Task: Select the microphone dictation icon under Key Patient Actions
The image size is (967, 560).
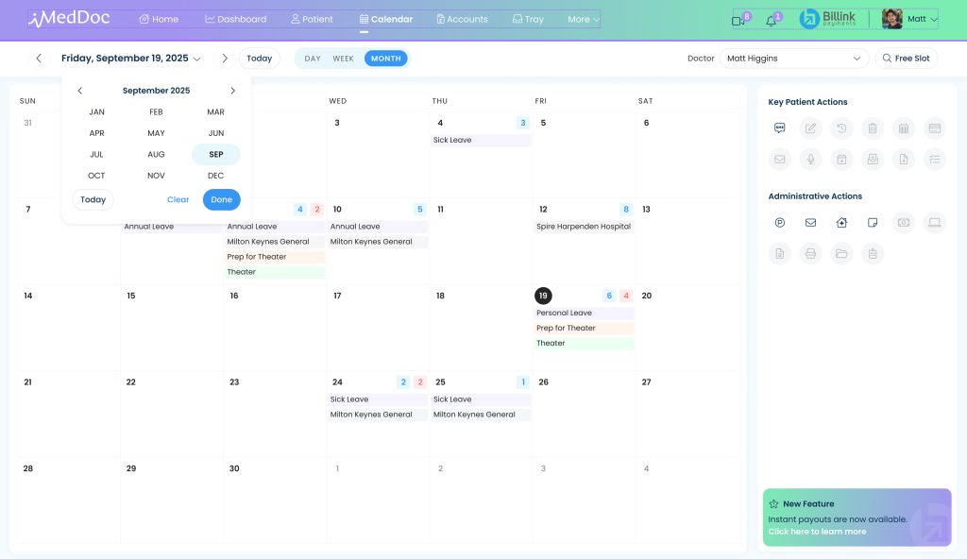Action: (x=809, y=159)
